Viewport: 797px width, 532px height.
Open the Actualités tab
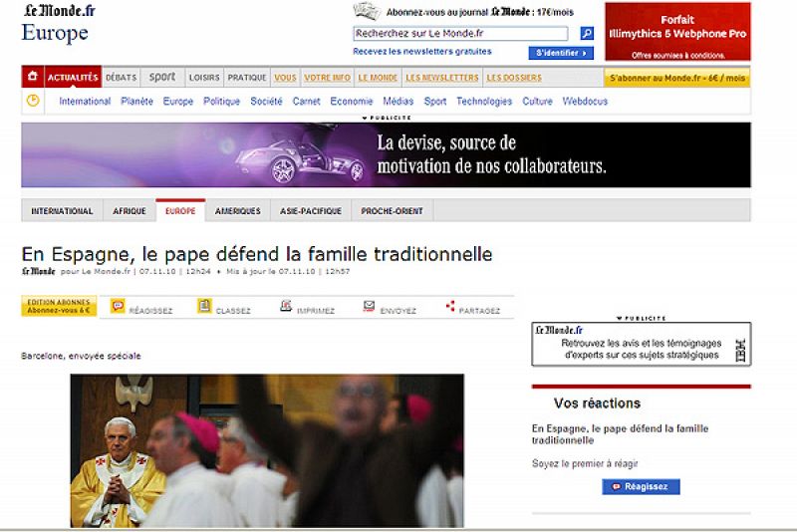73,78
